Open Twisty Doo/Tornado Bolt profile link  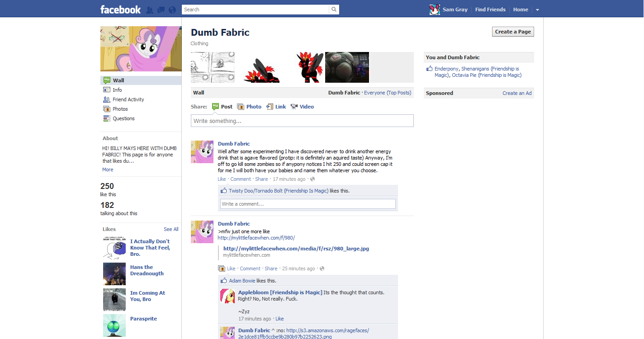tap(279, 191)
